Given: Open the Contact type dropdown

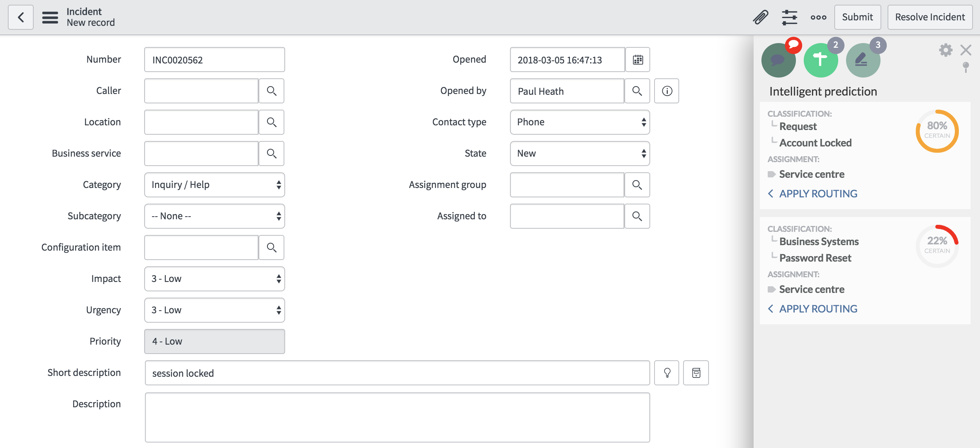Looking at the screenshot, I should point(580,122).
